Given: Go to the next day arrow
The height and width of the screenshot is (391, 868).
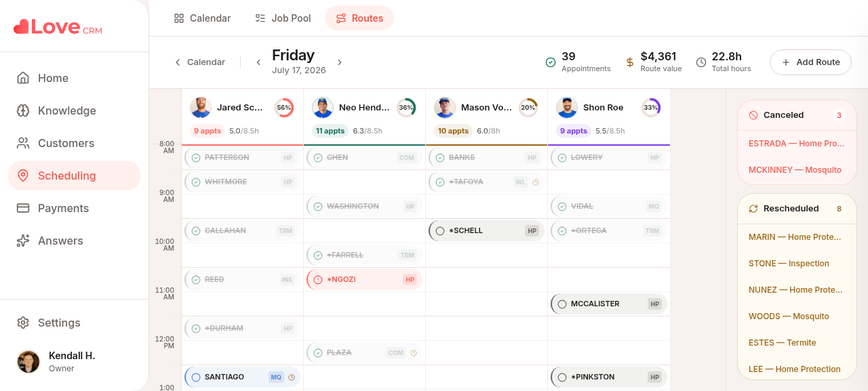Looking at the screenshot, I should coord(340,62).
